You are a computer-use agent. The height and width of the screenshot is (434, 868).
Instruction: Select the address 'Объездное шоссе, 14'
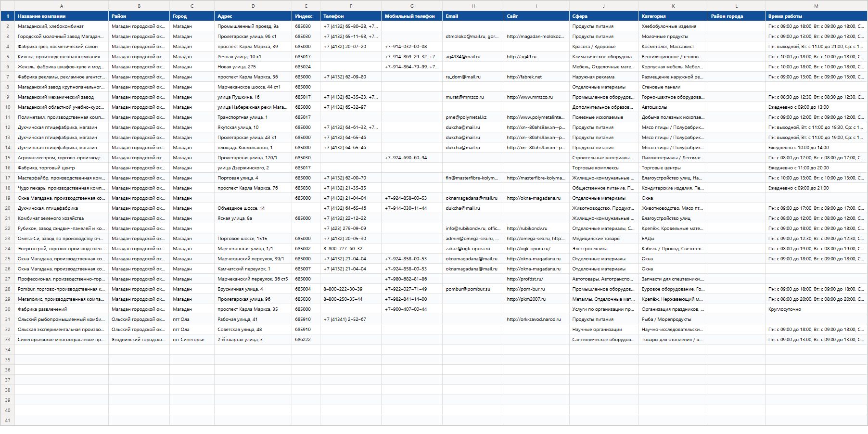(253, 208)
